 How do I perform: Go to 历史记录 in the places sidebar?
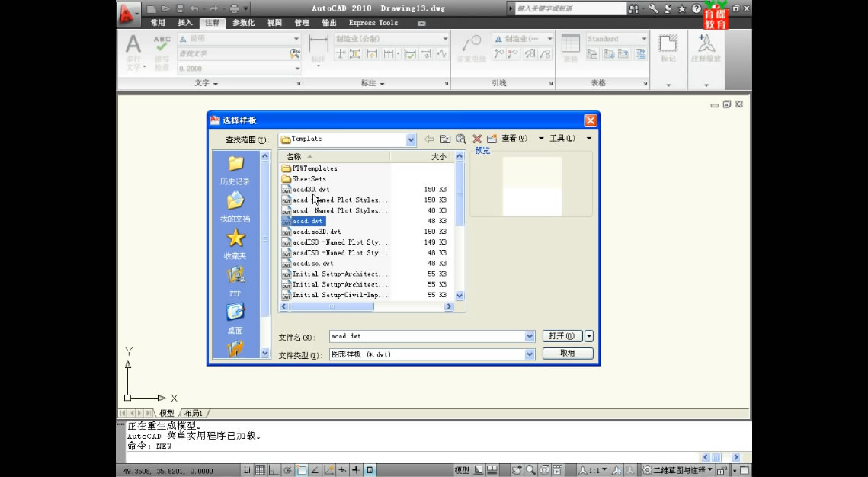click(235, 170)
